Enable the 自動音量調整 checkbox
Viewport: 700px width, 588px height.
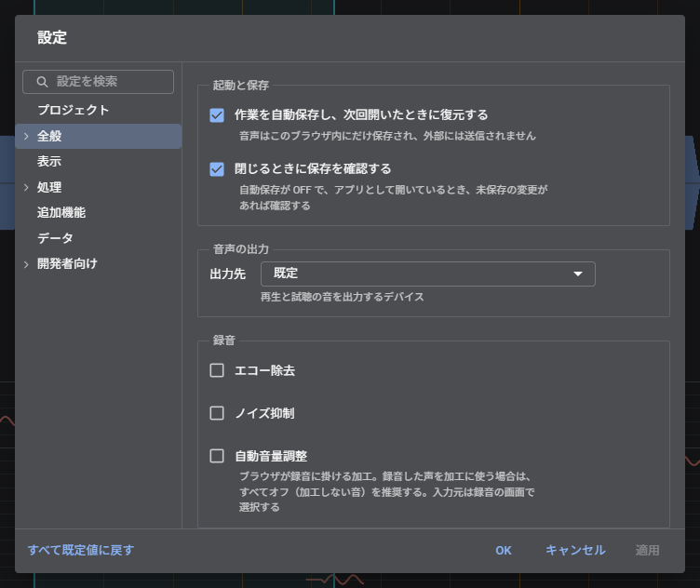217,456
